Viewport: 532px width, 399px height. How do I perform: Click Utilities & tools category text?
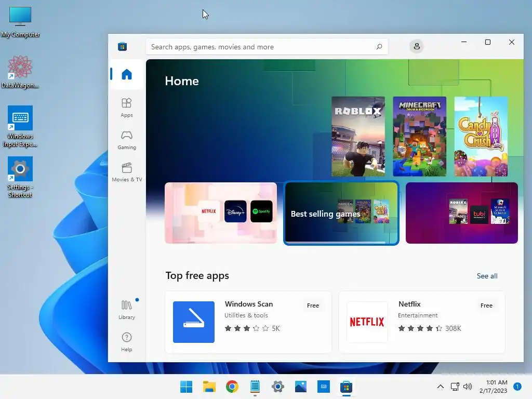pyautogui.click(x=246, y=315)
